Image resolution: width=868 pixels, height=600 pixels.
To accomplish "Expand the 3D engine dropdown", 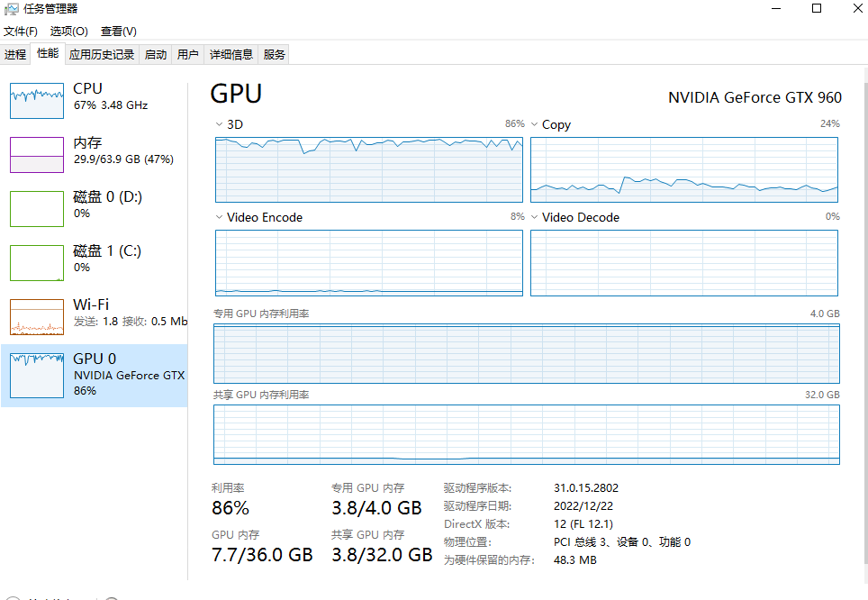I will (x=219, y=124).
